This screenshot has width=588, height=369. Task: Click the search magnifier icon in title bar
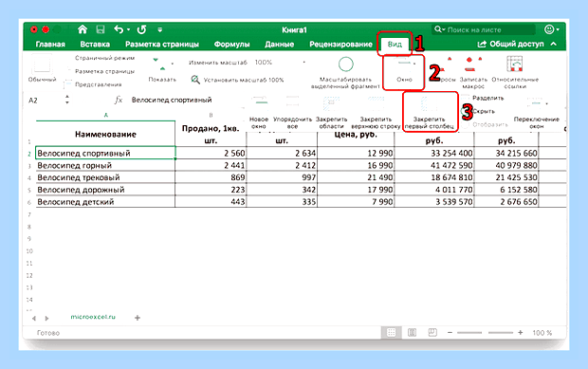coord(438,29)
